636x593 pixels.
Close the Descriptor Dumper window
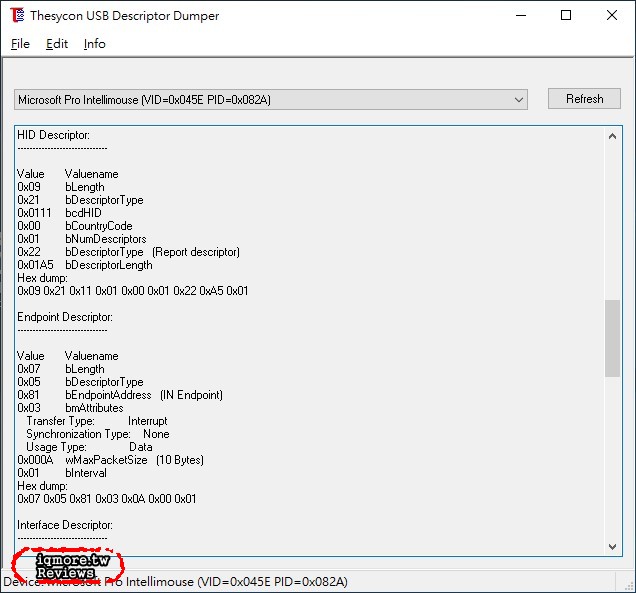(612, 15)
